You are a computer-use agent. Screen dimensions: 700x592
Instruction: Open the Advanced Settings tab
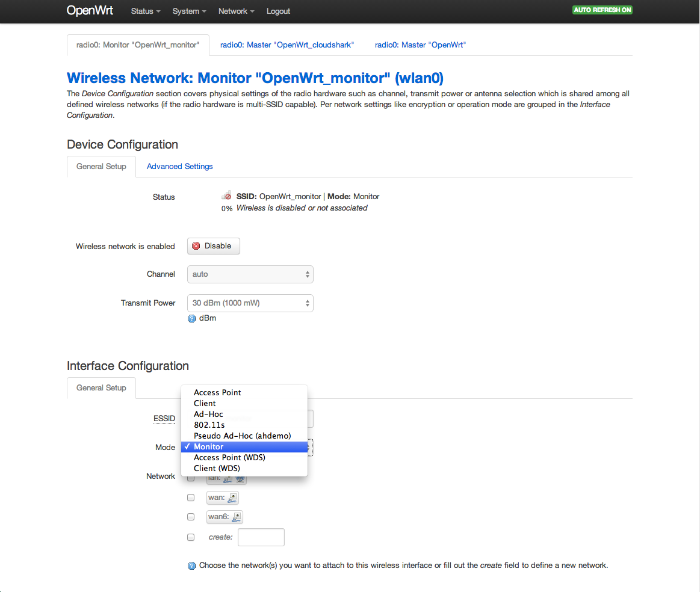point(179,167)
